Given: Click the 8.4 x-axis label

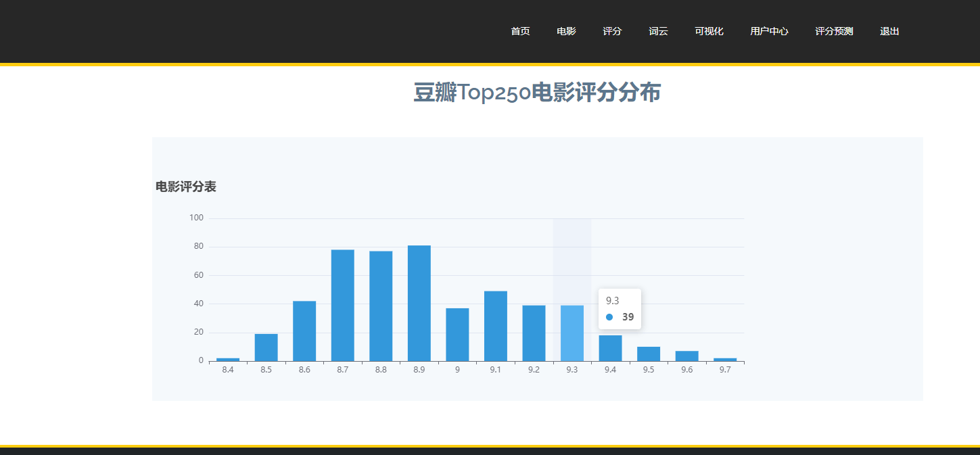Looking at the screenshot, I should click(x=228, y=370).
